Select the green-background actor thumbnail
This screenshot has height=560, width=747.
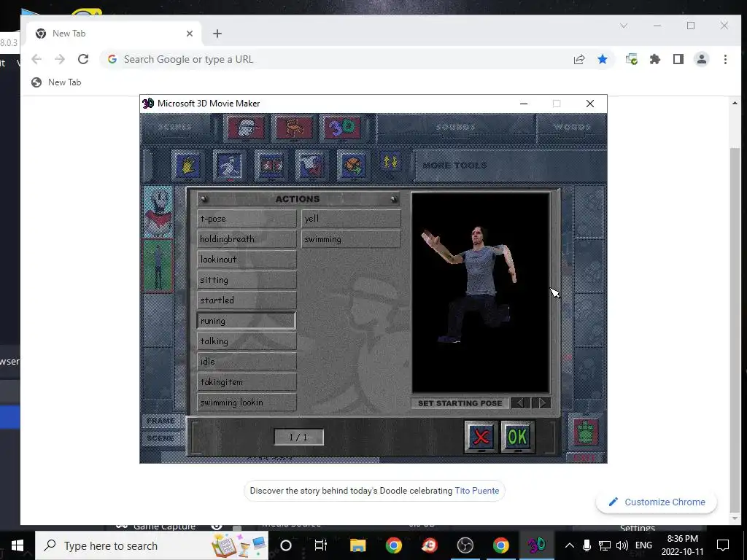tap(158, 265)
